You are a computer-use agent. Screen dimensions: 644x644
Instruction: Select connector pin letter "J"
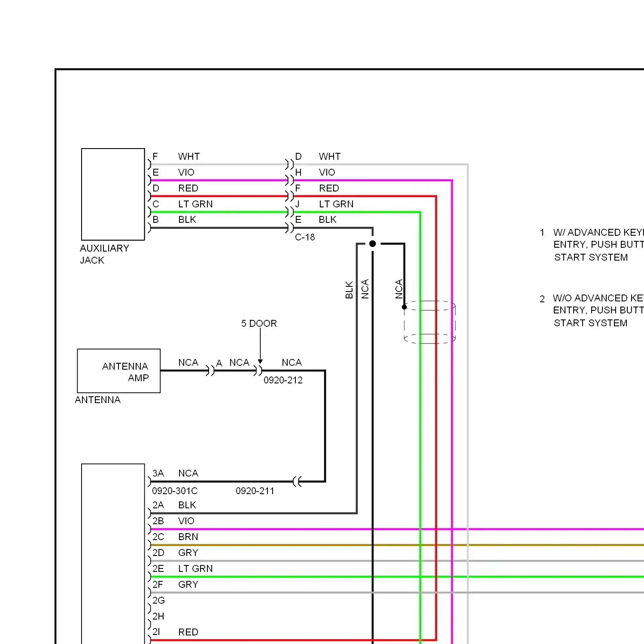click(x=298, y=204)
